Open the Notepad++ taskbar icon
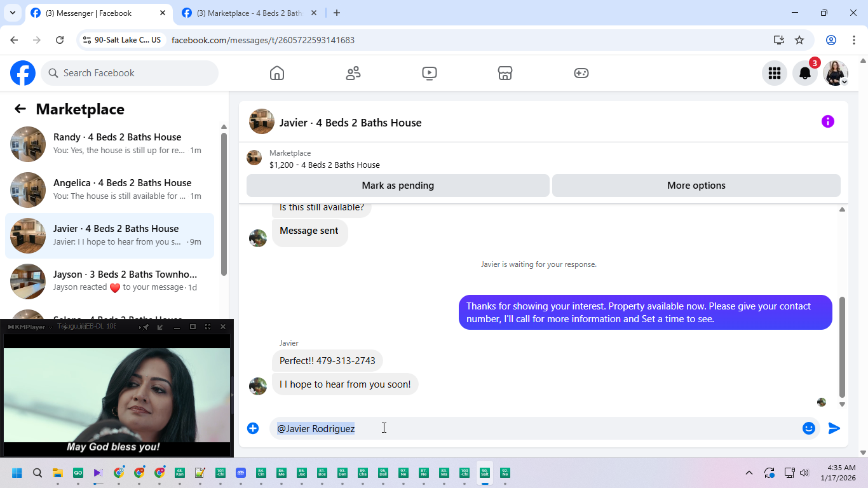This screenshot has width=868, height=488. click(x=200, y=473)
